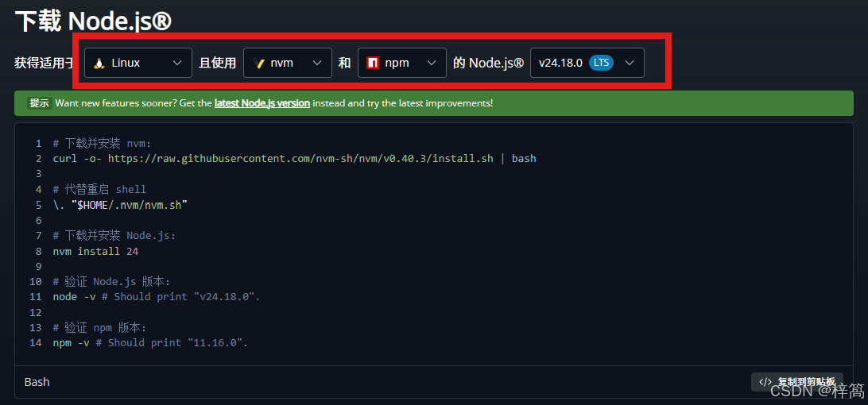This screenshot has height=405, width=868.
Task: Click the chevron of the nvm dropdown
Action: pos(317,63)
